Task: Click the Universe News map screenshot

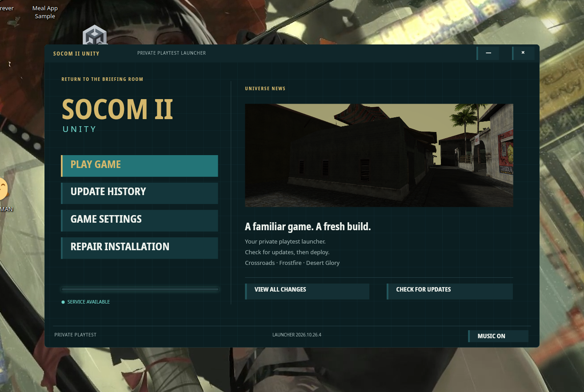Action: pos(379,155)
